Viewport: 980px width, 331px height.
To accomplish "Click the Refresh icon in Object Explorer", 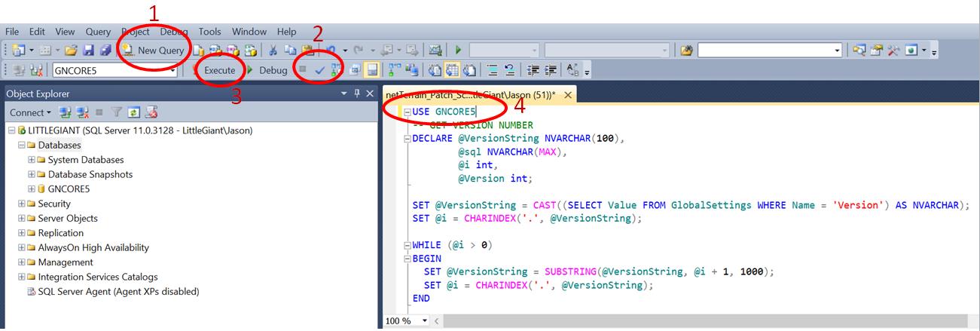I will [134, 112].
